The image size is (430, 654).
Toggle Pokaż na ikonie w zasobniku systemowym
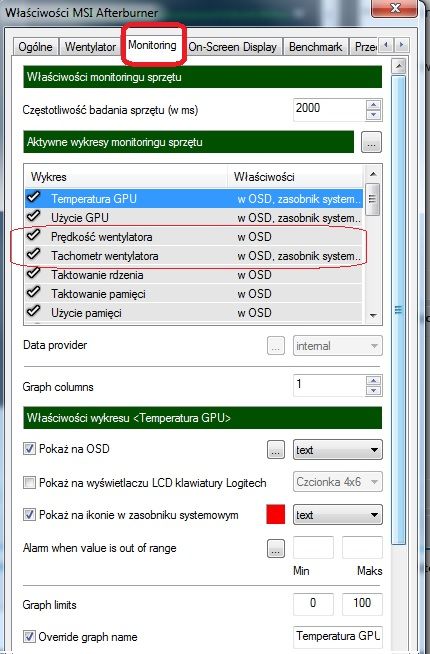pyautogui.click(x=29, y=515)
